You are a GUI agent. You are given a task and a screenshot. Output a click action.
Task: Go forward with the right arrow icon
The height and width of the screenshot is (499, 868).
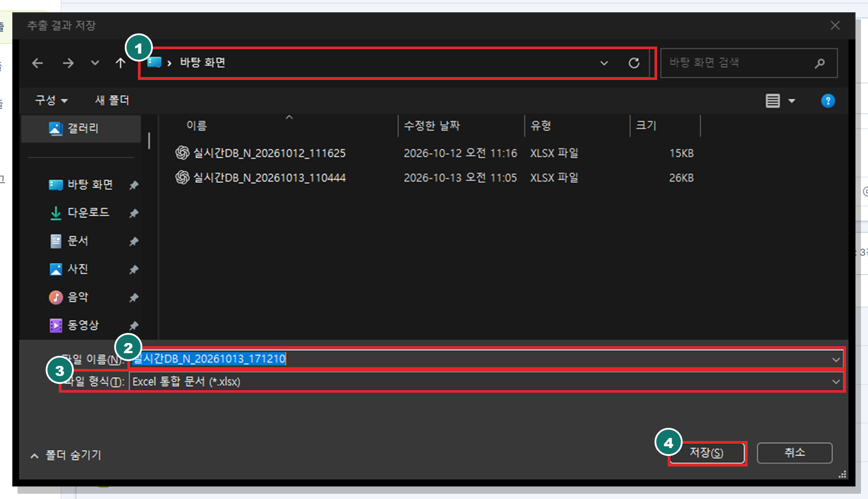[68, 63]
